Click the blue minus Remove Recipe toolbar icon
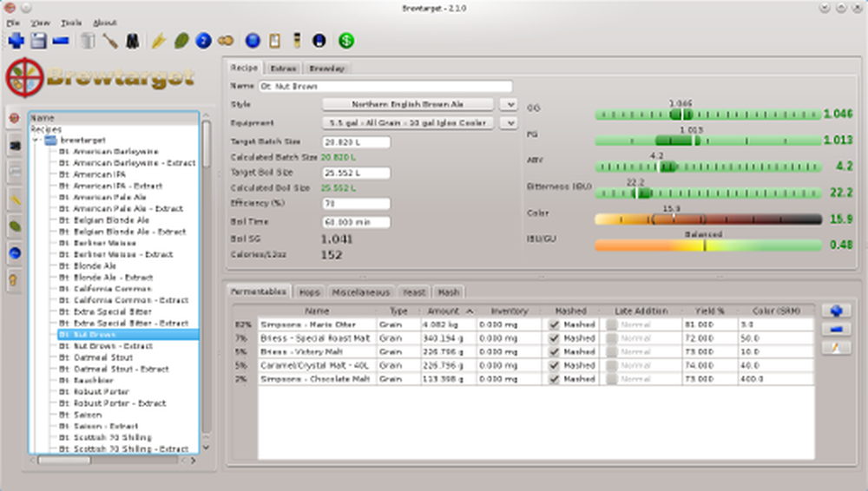Viewport: 868px width, 491px height. coord(61,41)
